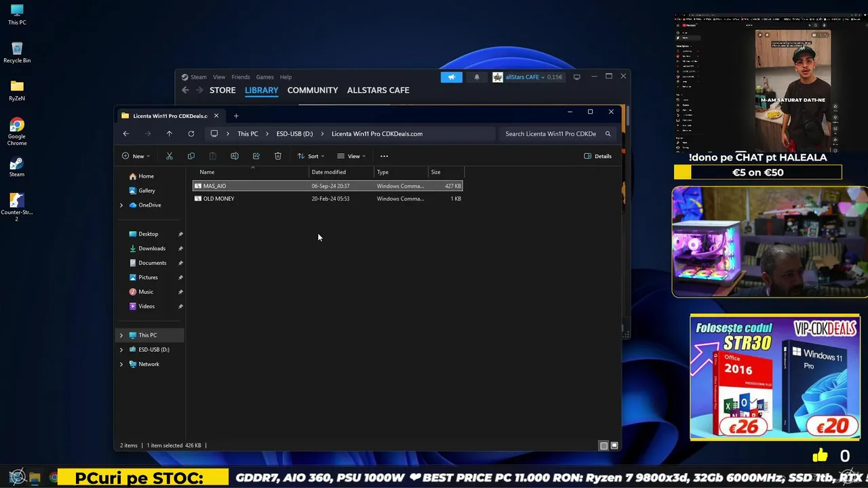The height and width of the screenshot is (488, 868).
Task: Switch to details list view in status bar
Action: point(604,445)
